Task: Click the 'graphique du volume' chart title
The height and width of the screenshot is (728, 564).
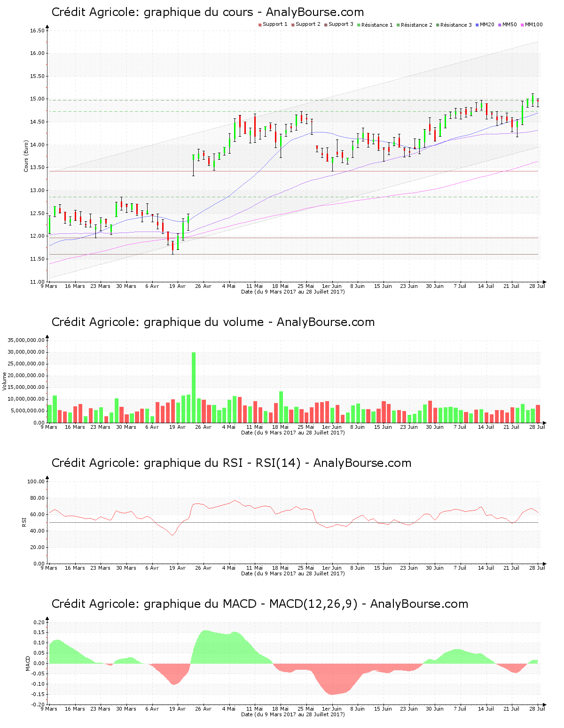Action: coord(213,322)
